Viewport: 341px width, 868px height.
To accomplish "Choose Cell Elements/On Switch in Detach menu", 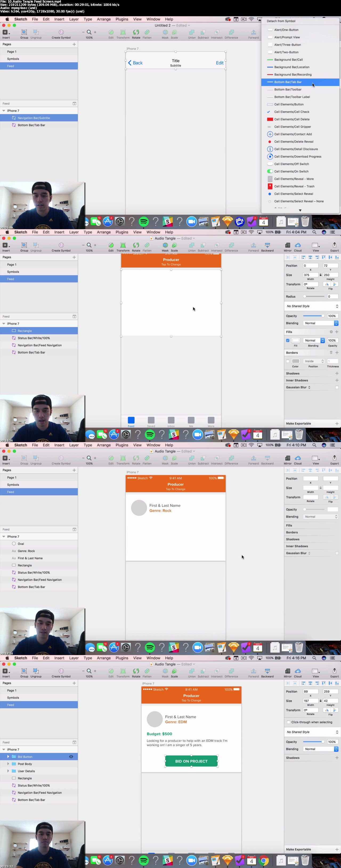I will (x=300, y=171).
